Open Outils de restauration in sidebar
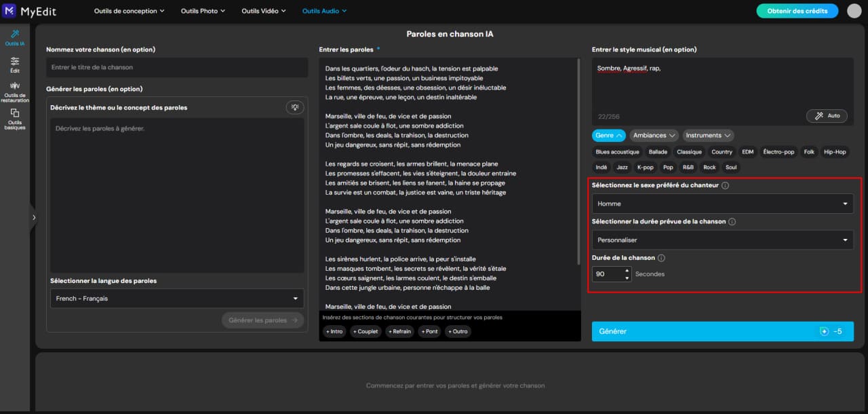The image size is (868, 414). click(x=15, y=92)
